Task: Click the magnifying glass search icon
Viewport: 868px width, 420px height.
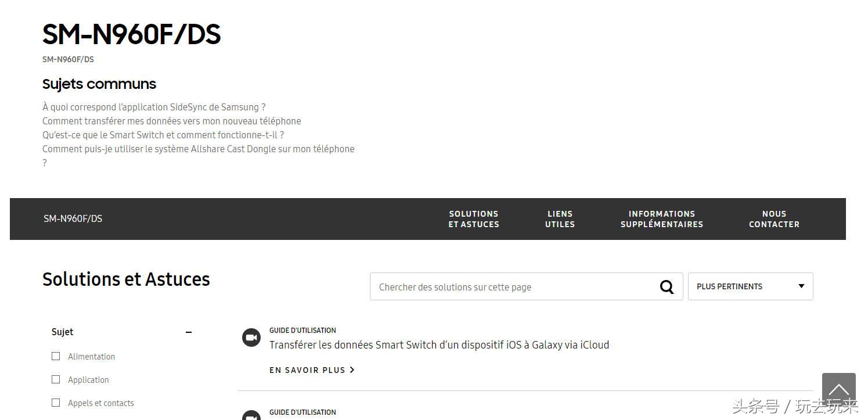Action: click(667, 287)
